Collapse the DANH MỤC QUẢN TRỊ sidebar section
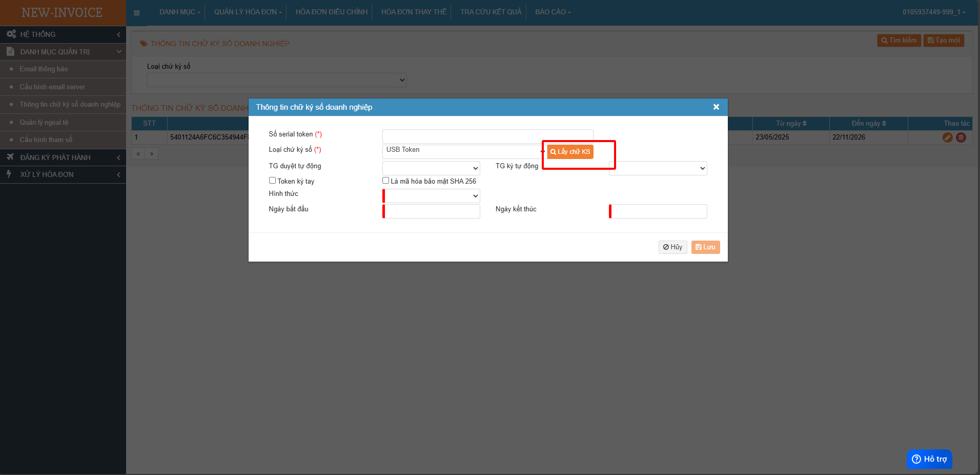980x475 pixels. (x=63, y=52)
